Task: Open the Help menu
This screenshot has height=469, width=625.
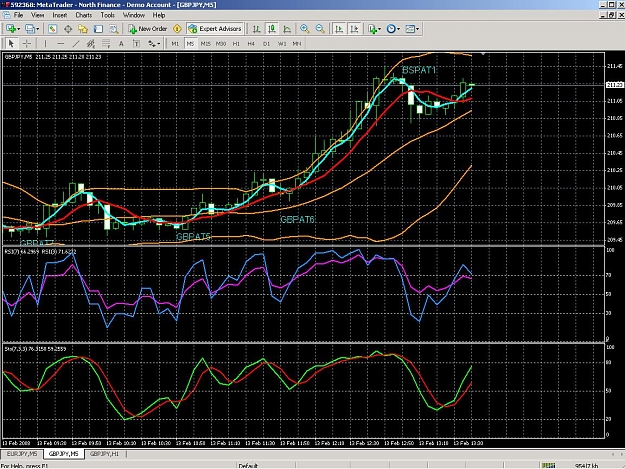Action: click(159, 15)
